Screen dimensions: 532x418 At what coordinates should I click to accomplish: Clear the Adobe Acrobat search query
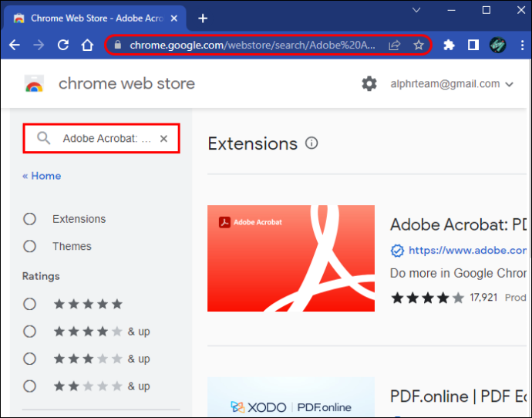tap(164, 138)
